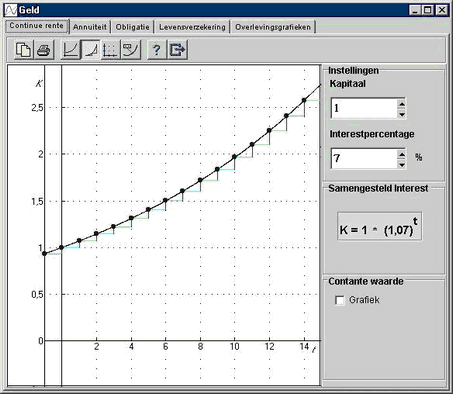The height and width of the screenshot is (394, 453).
Task: Open the Obligatie tab
Action: click(x=132, y=27)
